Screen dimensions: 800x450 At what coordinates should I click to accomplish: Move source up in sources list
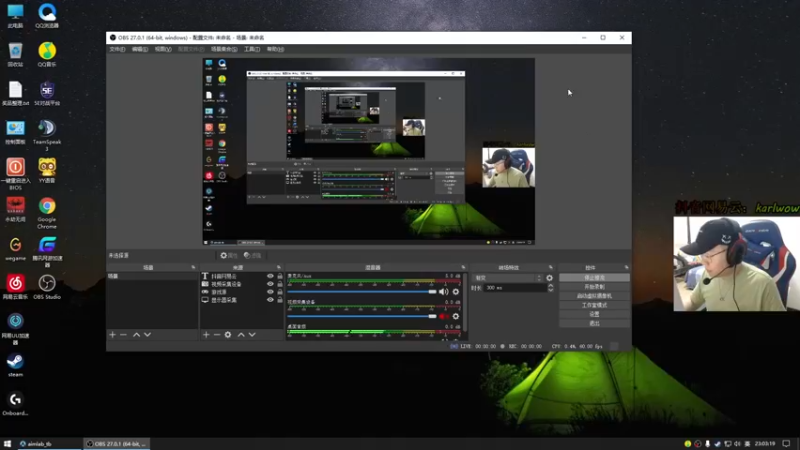(x=241, y=335)
